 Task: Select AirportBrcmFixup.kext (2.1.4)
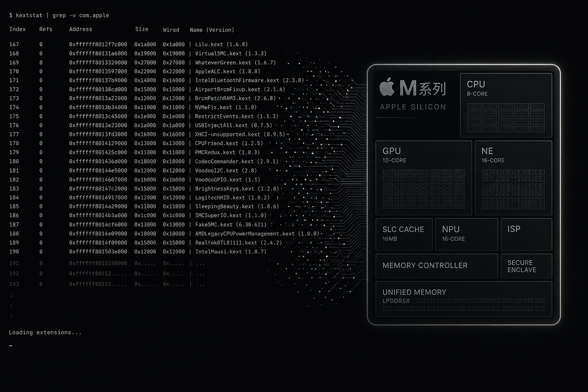(x=240, y=89)
